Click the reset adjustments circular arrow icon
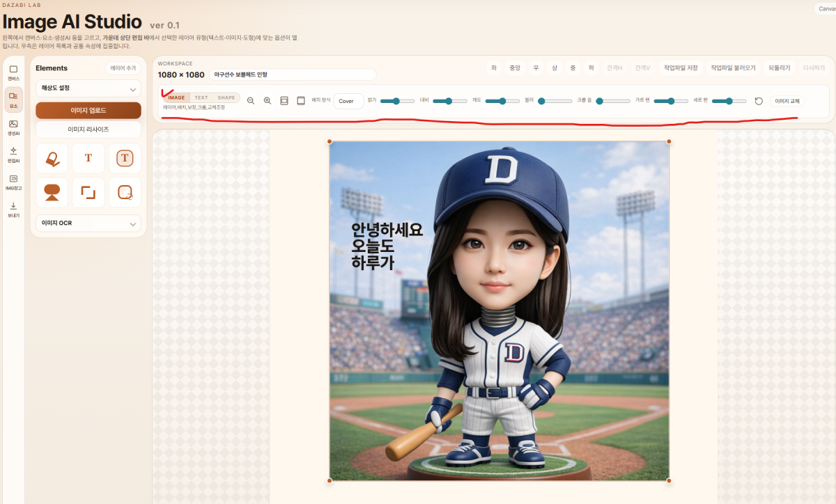The width and height of the screenshot is (836, 504). [759, 101]
